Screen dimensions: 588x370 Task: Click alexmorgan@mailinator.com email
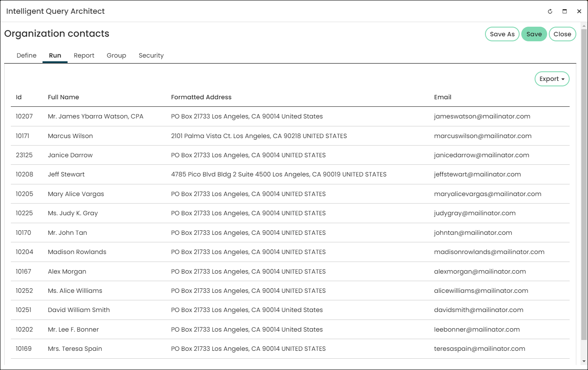click(480, 272)
